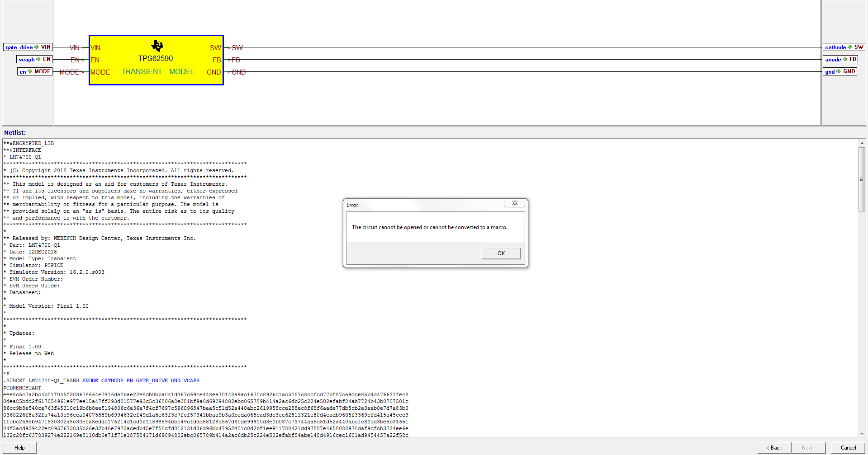Viewport: 868px width, 455px height.
Task: Select the gnd to GND pin mapping
Action: pyautogui.click(x=840, y=71)
